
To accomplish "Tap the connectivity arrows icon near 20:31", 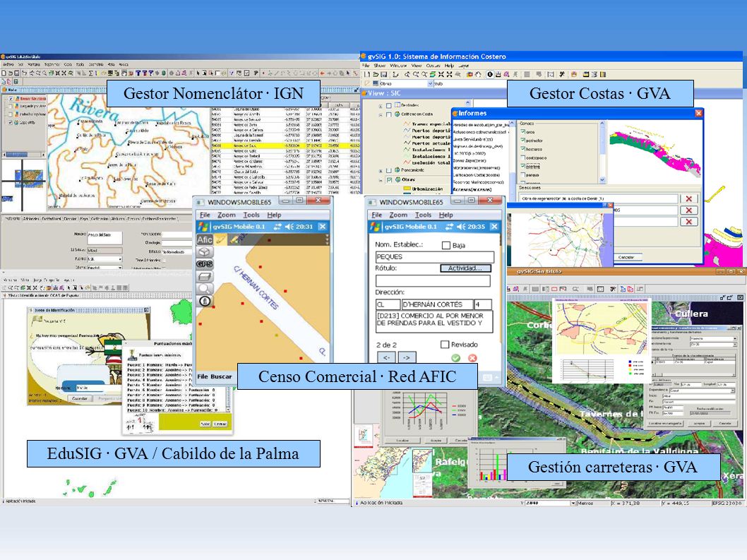I will point(277,227).
